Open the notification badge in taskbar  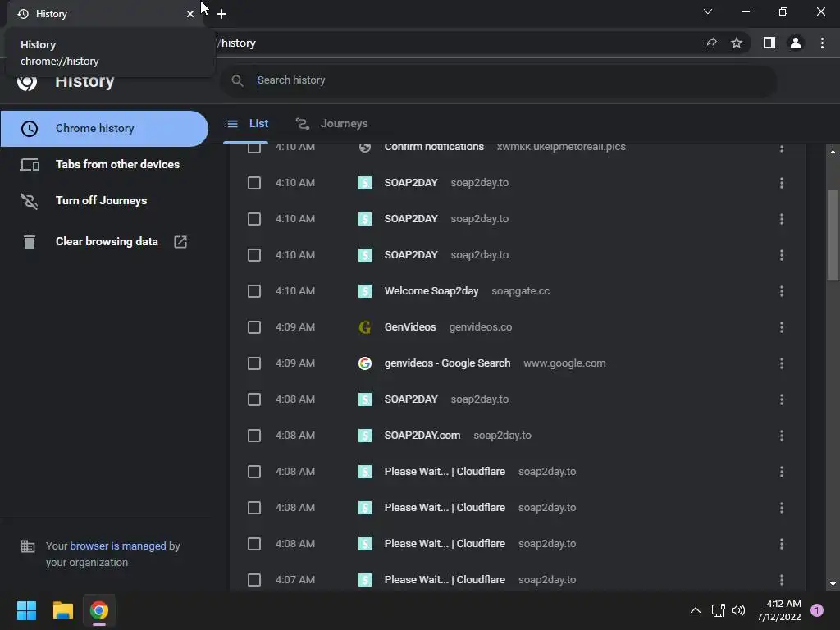(817, 610)
